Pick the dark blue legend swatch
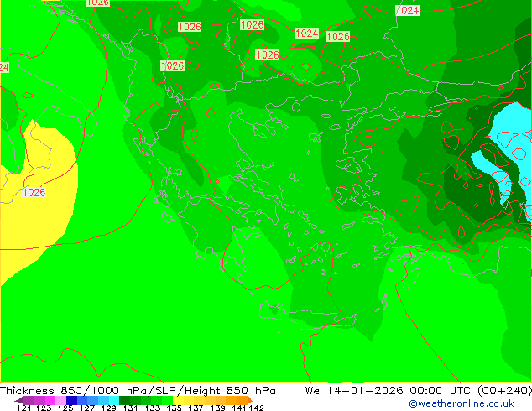 [71, 400]
